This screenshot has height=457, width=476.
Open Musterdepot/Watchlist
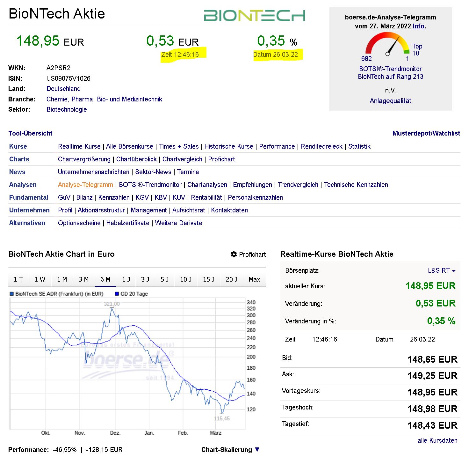426,133
